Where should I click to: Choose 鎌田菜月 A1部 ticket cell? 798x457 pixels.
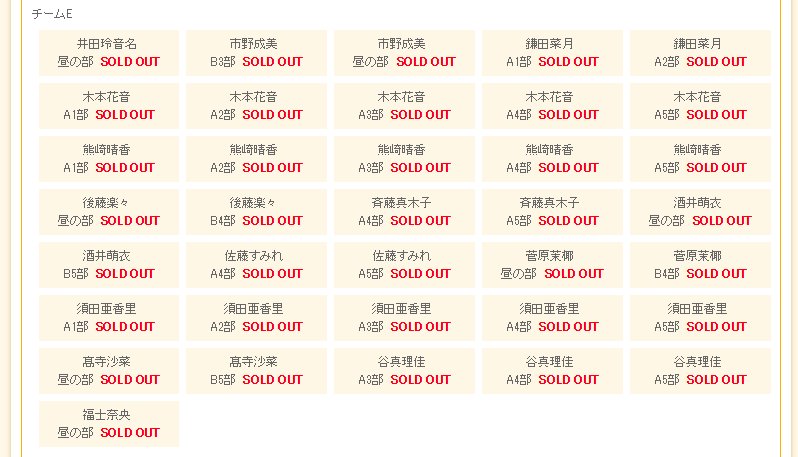point(553,53)
